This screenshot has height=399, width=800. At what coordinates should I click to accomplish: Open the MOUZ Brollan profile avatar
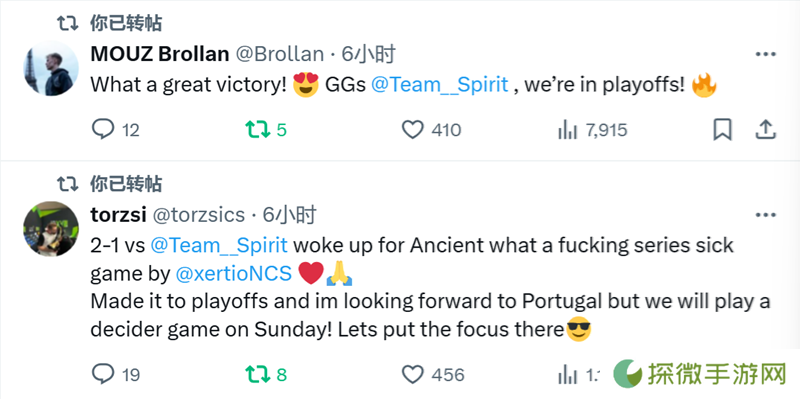click(x=51, y=69)
